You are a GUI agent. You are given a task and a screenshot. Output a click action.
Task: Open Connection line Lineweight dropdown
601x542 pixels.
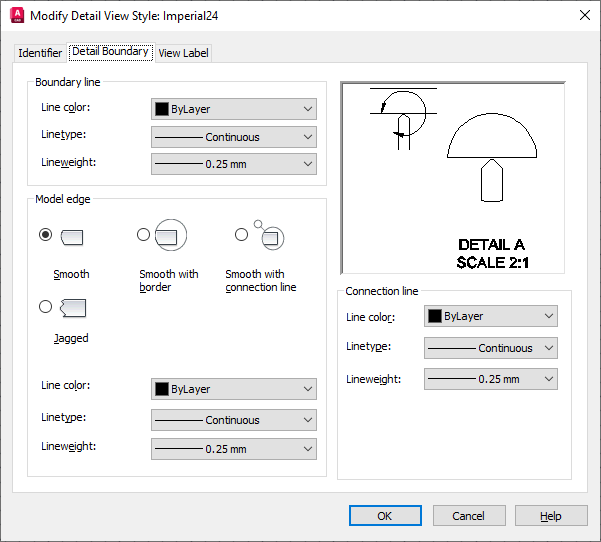click(491, 379)
